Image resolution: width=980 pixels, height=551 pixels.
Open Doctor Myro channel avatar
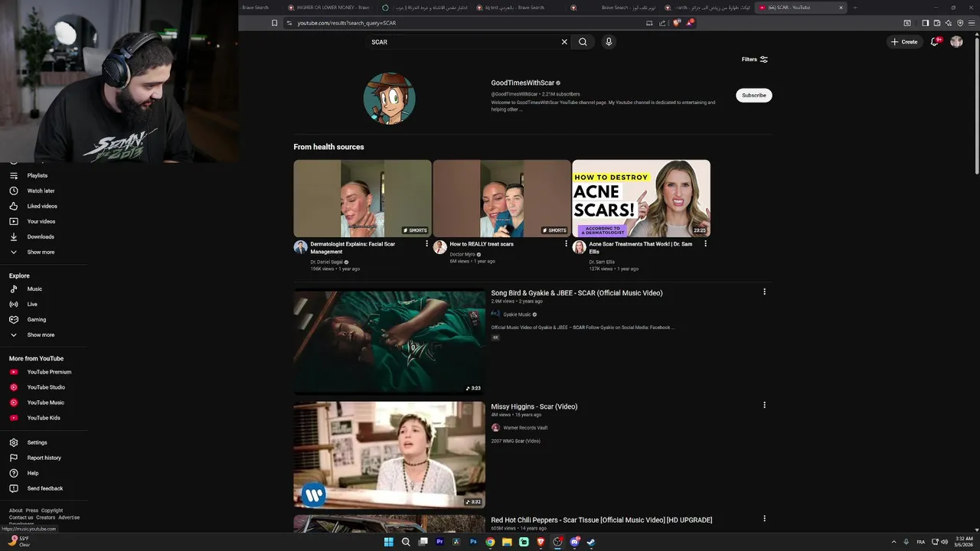point(439,247)
